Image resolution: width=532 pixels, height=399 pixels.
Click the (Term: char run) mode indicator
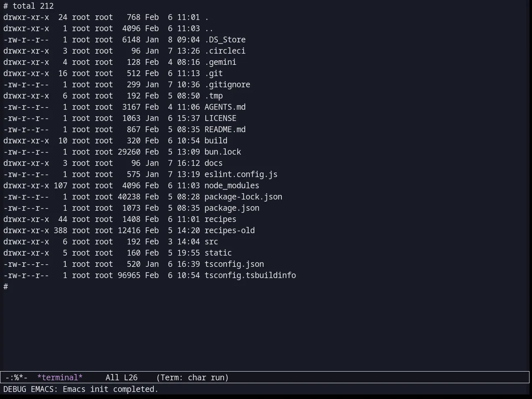pos(192,377)
